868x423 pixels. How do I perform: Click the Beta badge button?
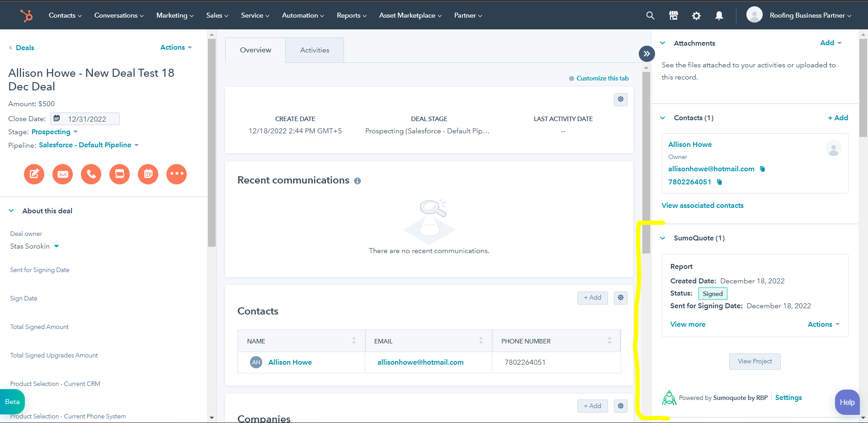pyautogui.click(x=12, y=402)
